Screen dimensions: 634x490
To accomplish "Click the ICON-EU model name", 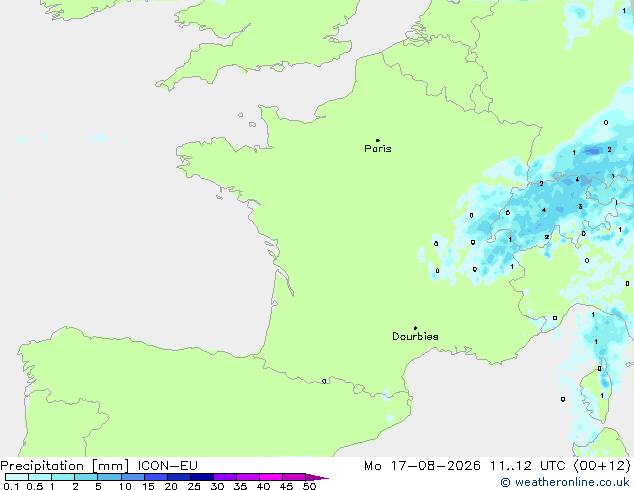I will click(167, 466).
